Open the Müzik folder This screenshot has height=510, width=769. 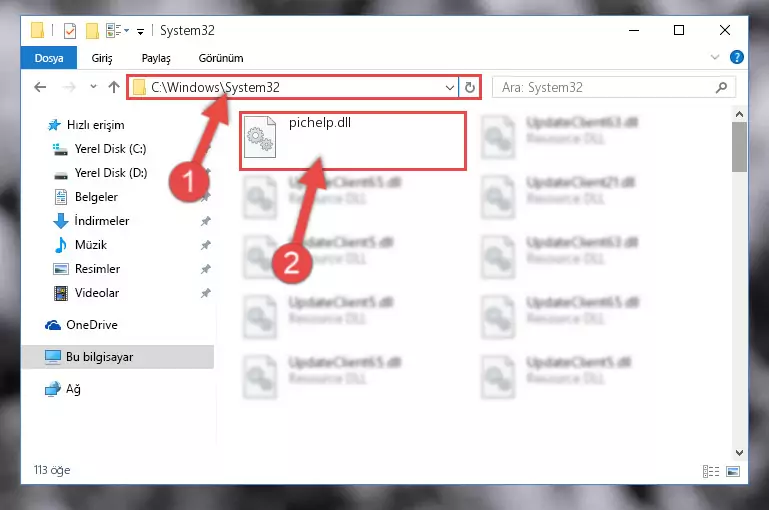coord(91,245)
